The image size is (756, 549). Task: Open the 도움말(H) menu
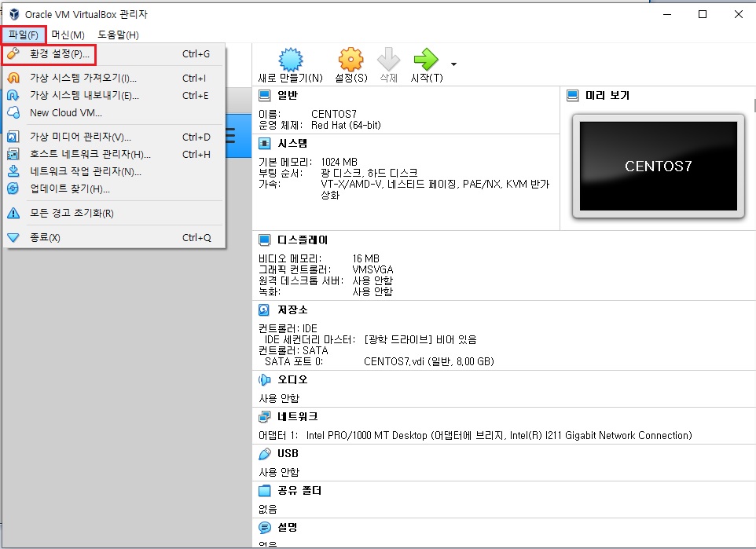pos(118,35)
